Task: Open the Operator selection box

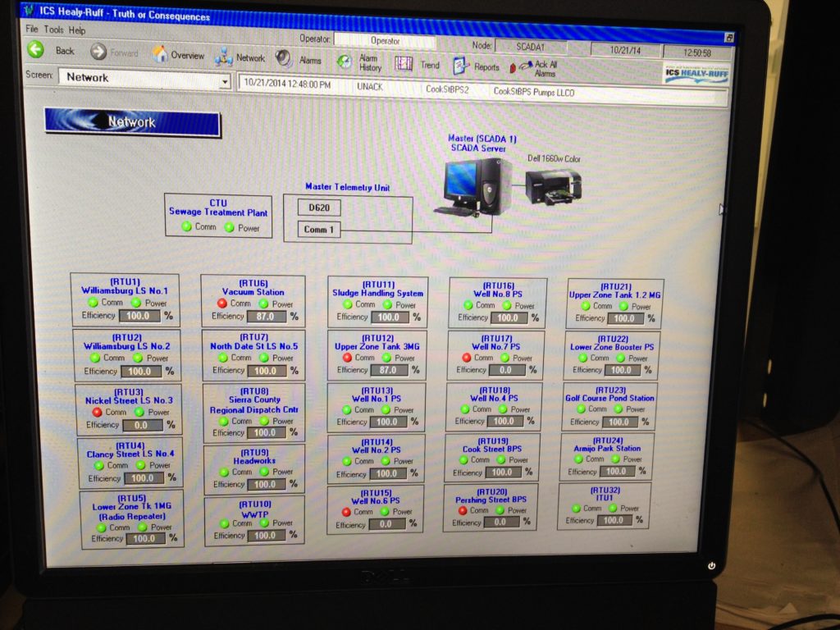Action: [x=386, y=39]
